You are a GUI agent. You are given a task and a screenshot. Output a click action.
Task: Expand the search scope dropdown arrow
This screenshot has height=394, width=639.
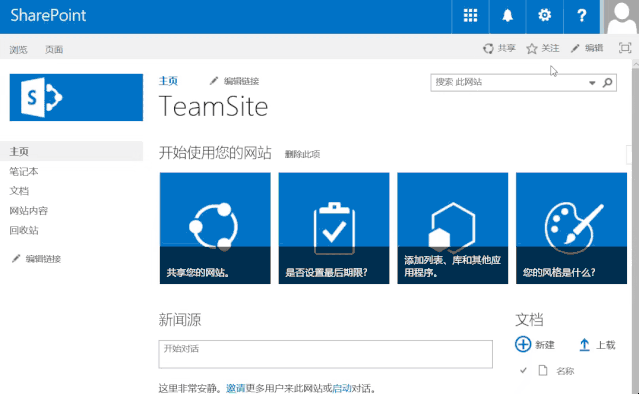coord(592,83)
